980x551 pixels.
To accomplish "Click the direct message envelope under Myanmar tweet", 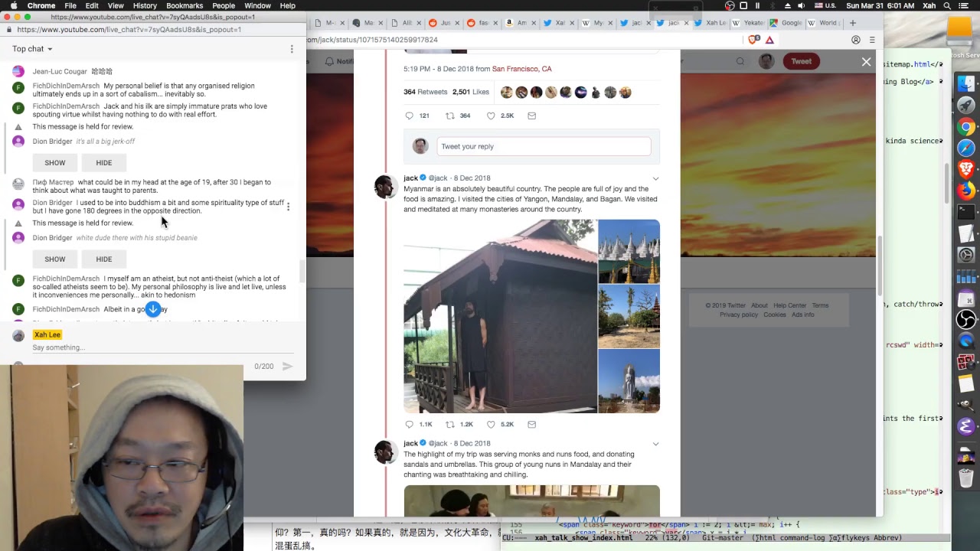I will 531,424.
